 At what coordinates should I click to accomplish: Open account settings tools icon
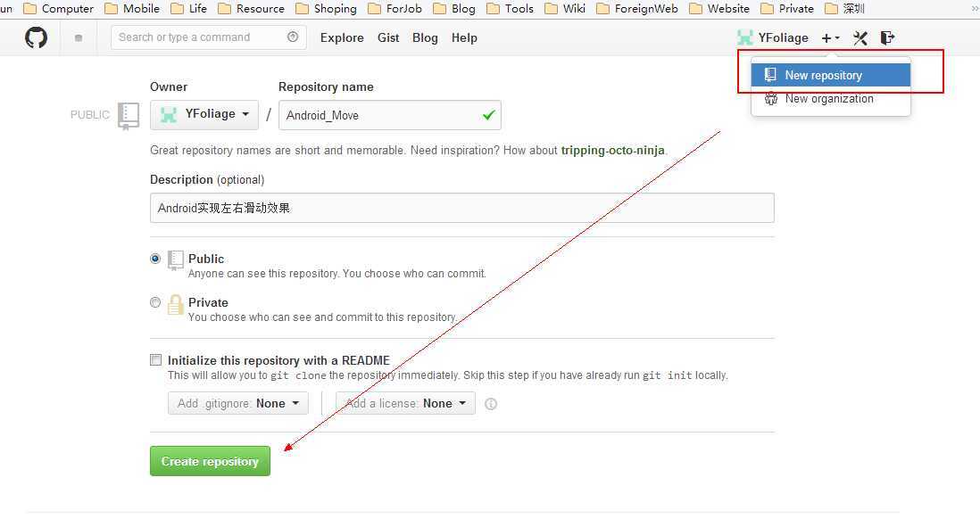(860, 38)
